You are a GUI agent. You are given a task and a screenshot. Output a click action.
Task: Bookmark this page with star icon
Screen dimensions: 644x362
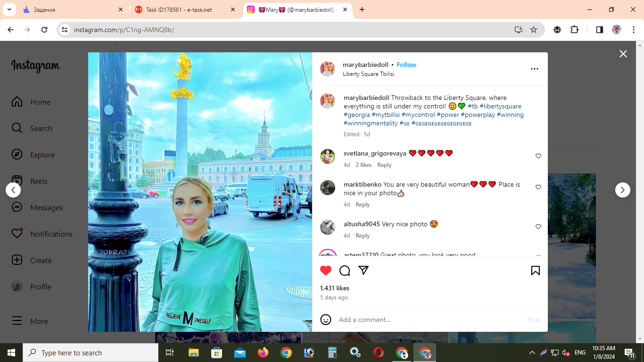coord(534,30)
